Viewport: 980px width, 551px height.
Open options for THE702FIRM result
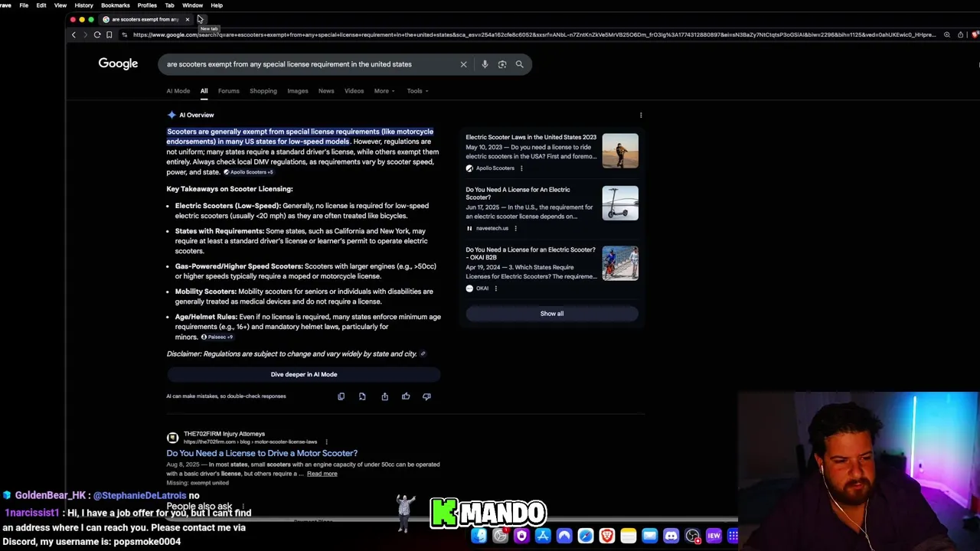pyautogui.click(x=326, y=442)
